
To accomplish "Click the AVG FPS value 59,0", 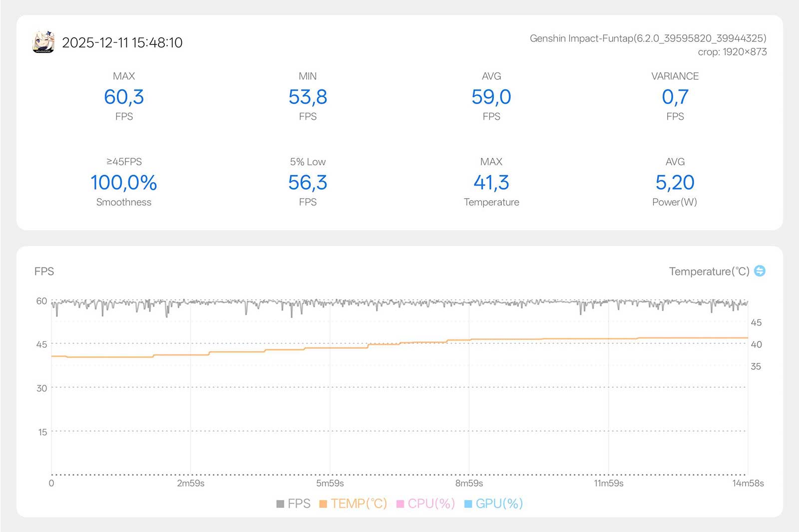I will [x=491, y=97].
